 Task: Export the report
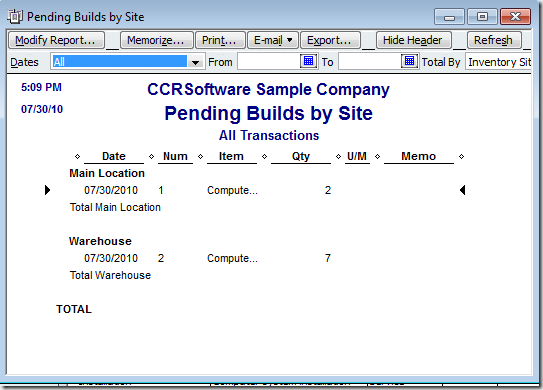click(x=330, y=40)
